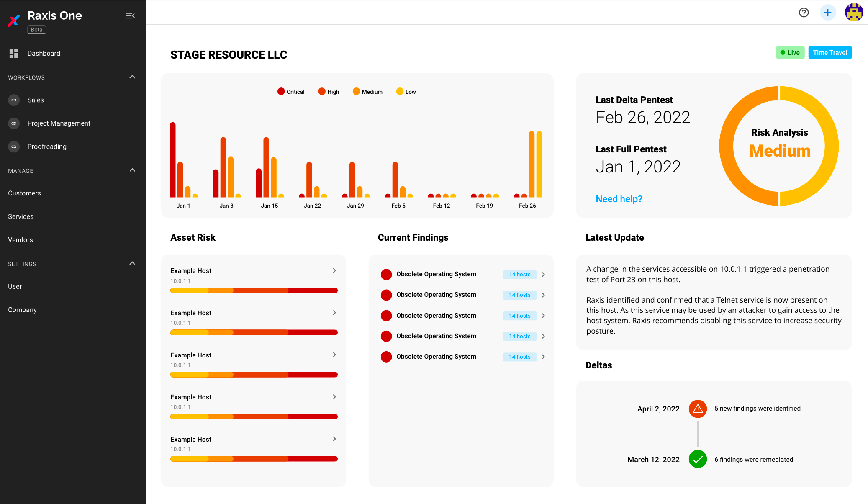Click the Time Travel button
Image resolution: width=868 pixels, height=504 pixels.
[x=829, y=53]
